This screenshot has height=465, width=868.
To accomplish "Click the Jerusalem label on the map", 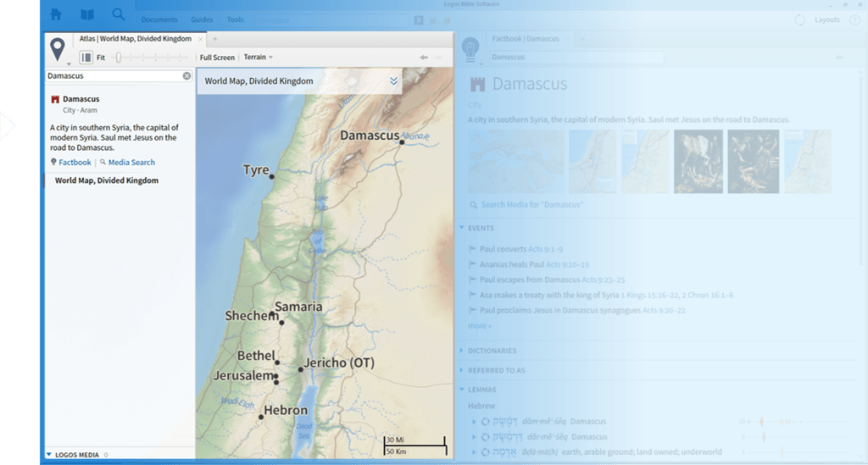I will pyautogui.click(x=243, y=375).
